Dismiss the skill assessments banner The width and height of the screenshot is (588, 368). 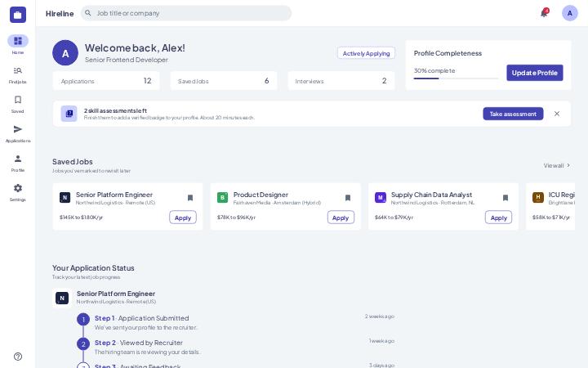(557, 114)
